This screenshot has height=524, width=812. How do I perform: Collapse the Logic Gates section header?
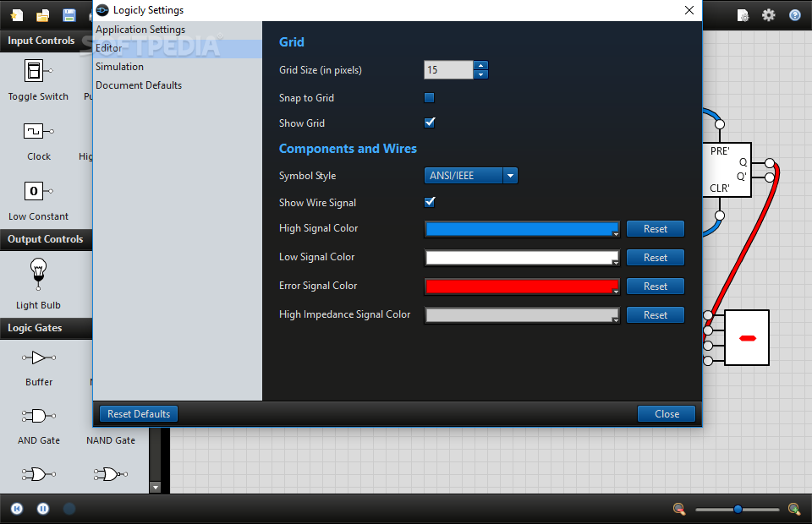coord(46,328)
